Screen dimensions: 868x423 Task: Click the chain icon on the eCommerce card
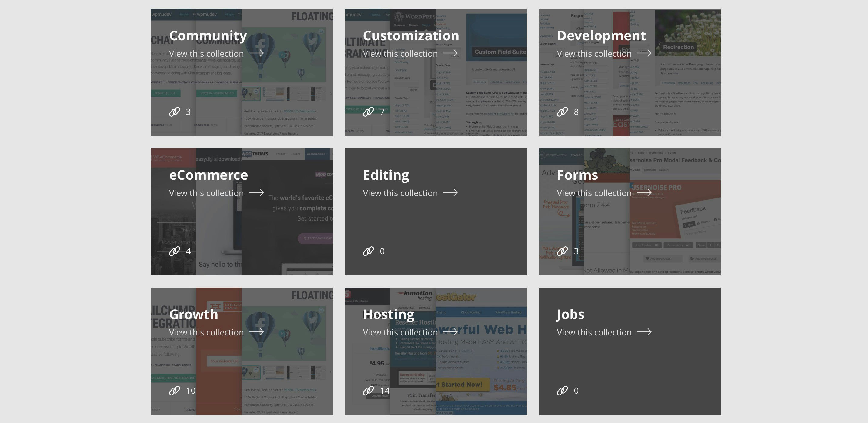pyautogui.click(x=174, y=251)
